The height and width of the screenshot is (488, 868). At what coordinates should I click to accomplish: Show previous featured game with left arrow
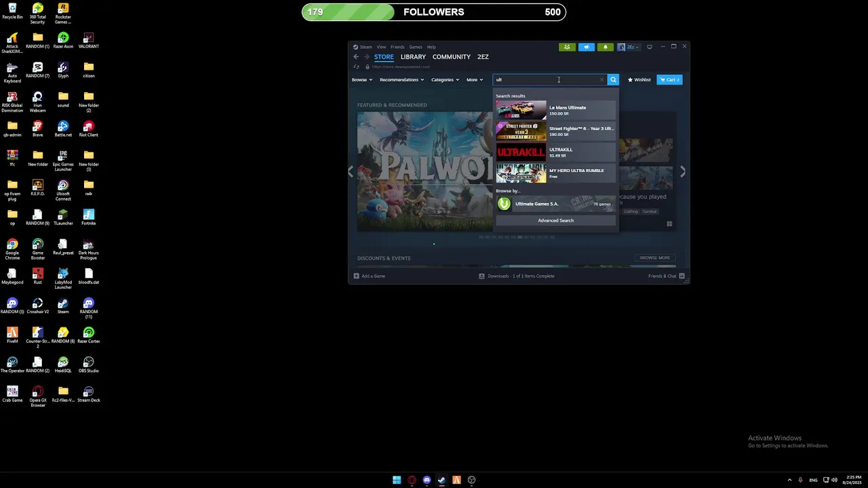coord(351,171)
